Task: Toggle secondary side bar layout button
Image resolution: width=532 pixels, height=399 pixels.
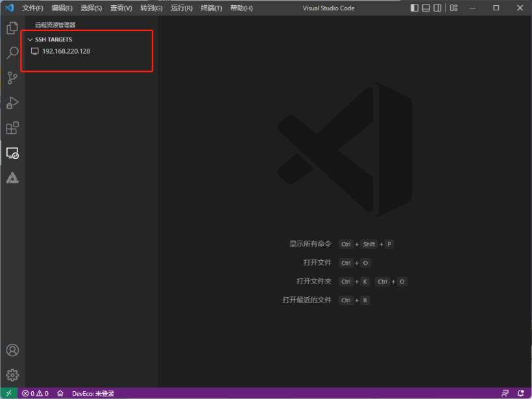Action: pos(438,8)
